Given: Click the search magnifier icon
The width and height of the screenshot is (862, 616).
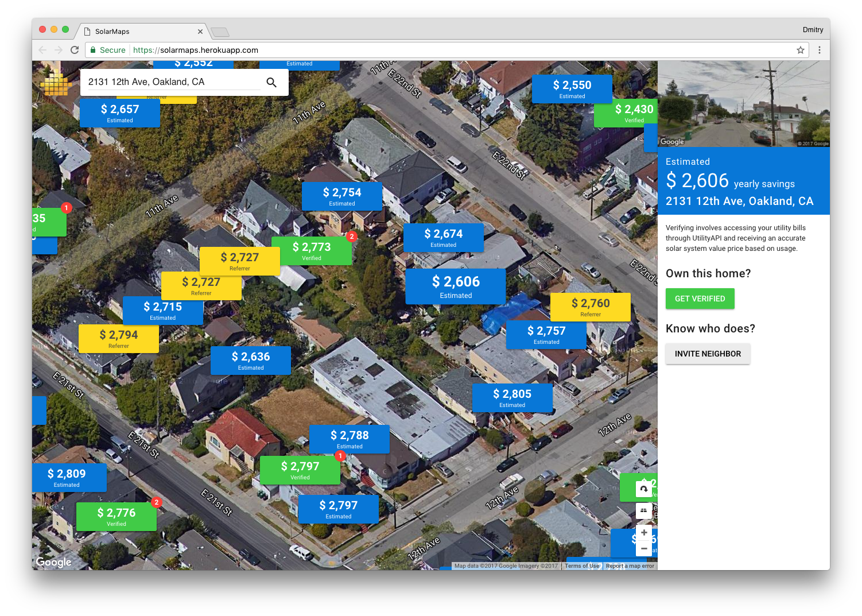Looking at the screenshot, I should coord(271,83).
